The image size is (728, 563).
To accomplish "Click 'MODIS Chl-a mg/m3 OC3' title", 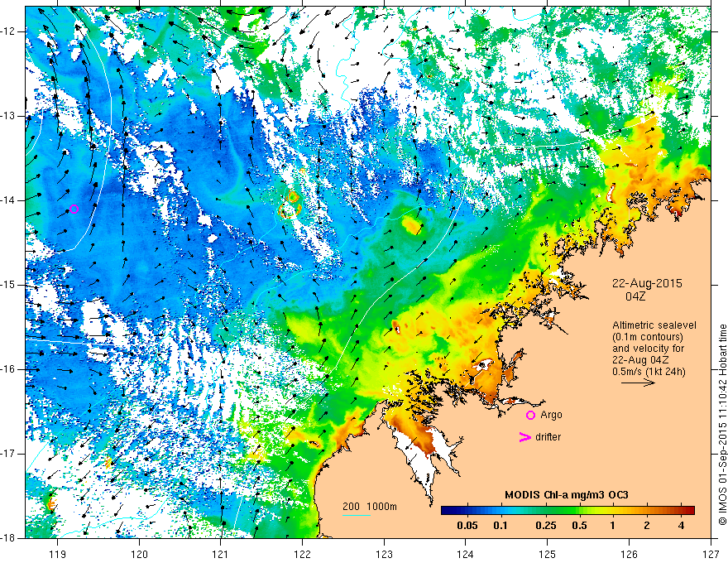I will point(567,495).
